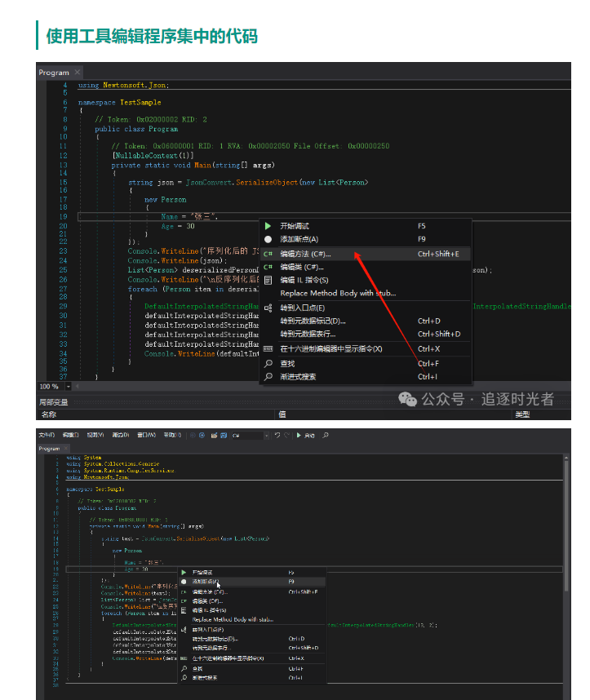590x700 pixels.
Task: Click code line 'using Newtonsoft.Json;' in upper editor
Action: pos(123,85)
